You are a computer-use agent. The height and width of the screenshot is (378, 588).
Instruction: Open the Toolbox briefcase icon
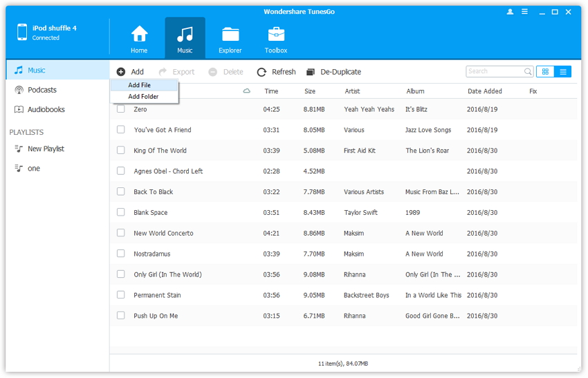tap(276, 35)
